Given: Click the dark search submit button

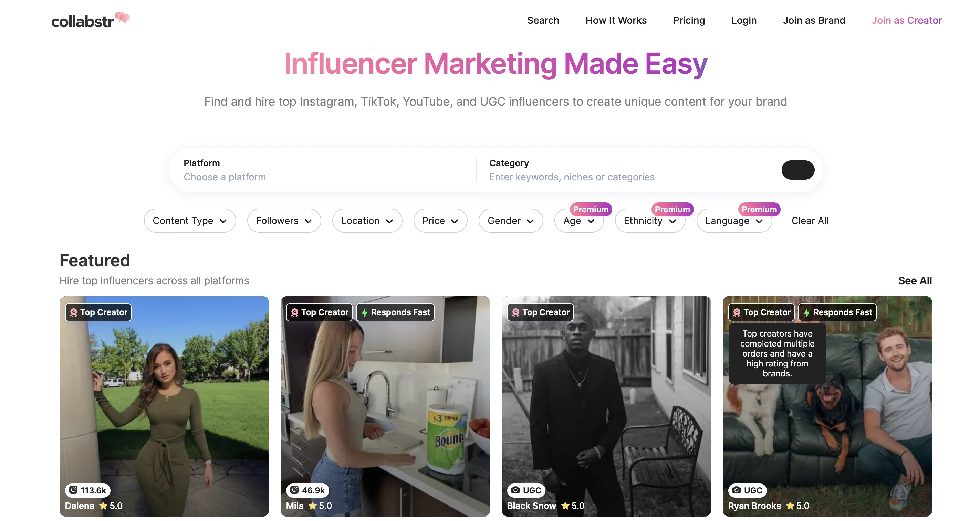Looking at the screenshot, I should [x=798, y=170].
